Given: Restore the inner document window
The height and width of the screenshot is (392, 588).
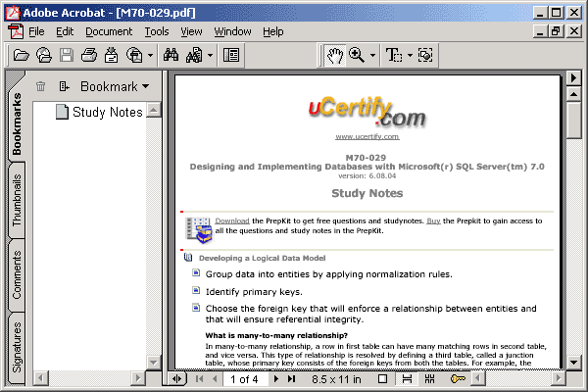Looking at the screenshot, I should point(556,31).
